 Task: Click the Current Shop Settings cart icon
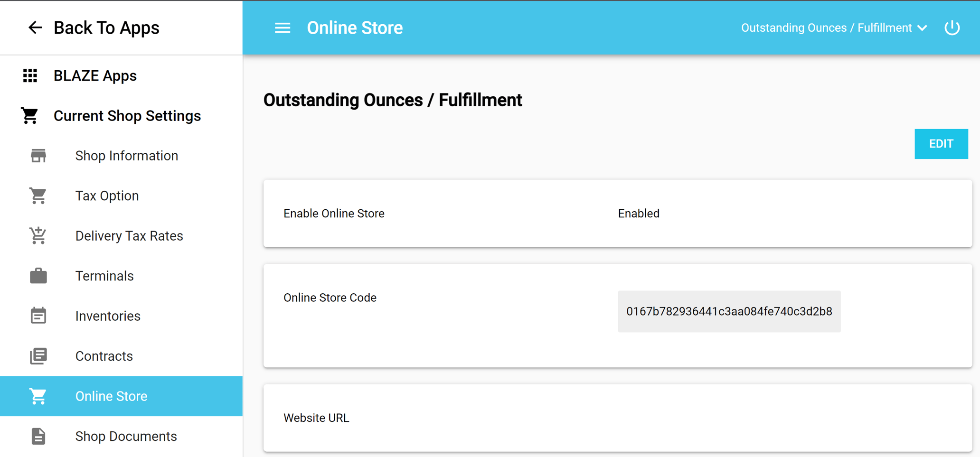pyautogui.click(x=30, y=115)
